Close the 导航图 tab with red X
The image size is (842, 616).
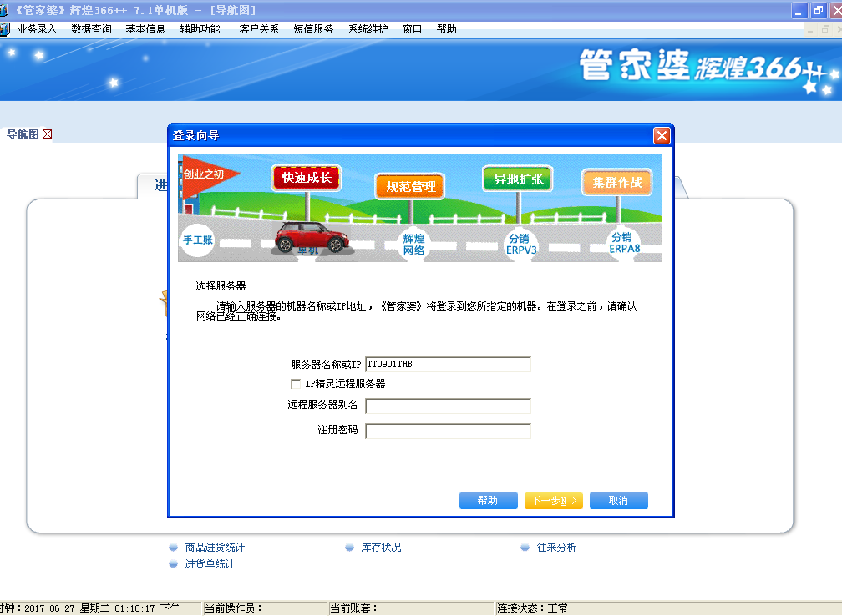coord(48,134)
